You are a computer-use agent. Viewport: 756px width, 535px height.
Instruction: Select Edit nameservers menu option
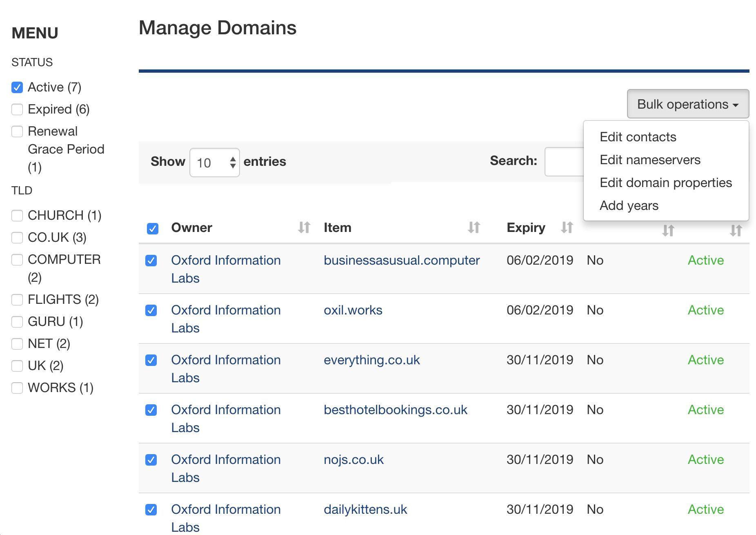pos(650,160)
